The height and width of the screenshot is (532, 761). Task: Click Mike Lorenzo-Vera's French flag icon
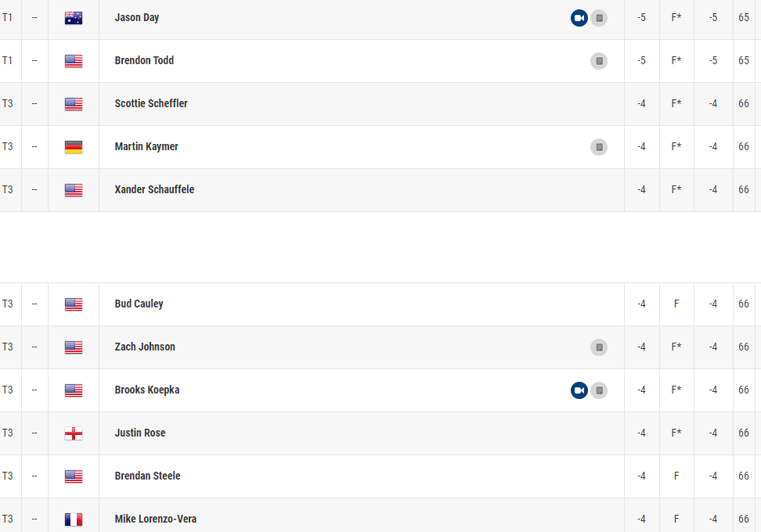coord(74,519)
